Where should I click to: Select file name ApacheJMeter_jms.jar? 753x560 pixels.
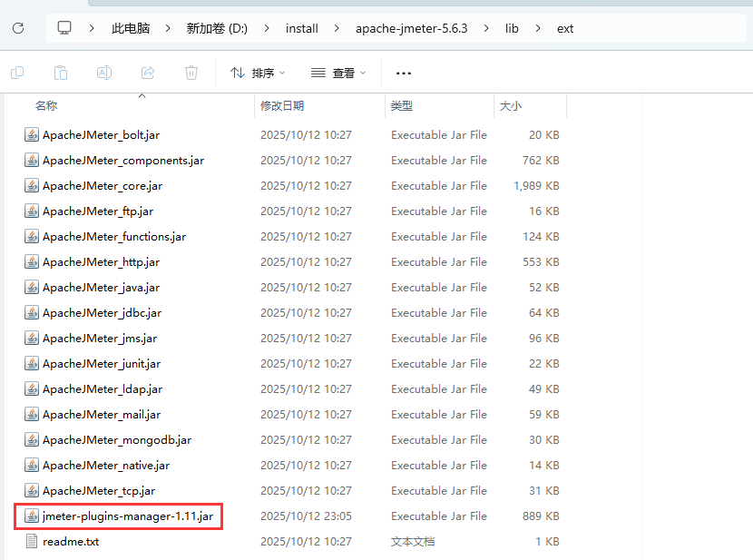click(x=100, y=339)
